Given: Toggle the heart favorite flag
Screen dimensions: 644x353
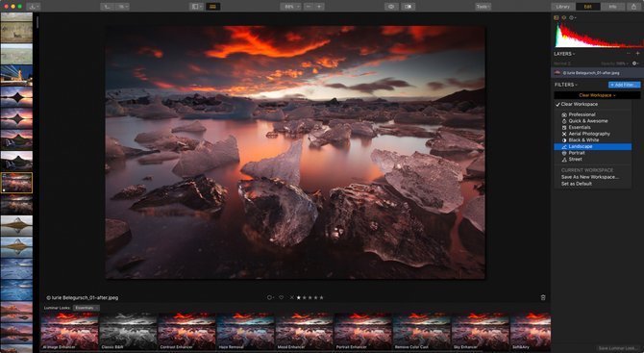Looking at the screenshot, I should click(281, 297).
